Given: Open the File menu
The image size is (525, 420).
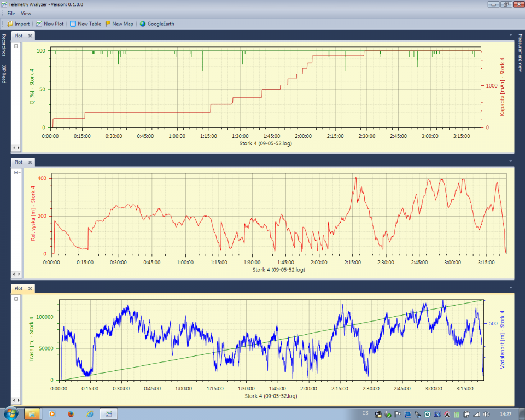Looking at the screenshot, I should tap(11, 13).
